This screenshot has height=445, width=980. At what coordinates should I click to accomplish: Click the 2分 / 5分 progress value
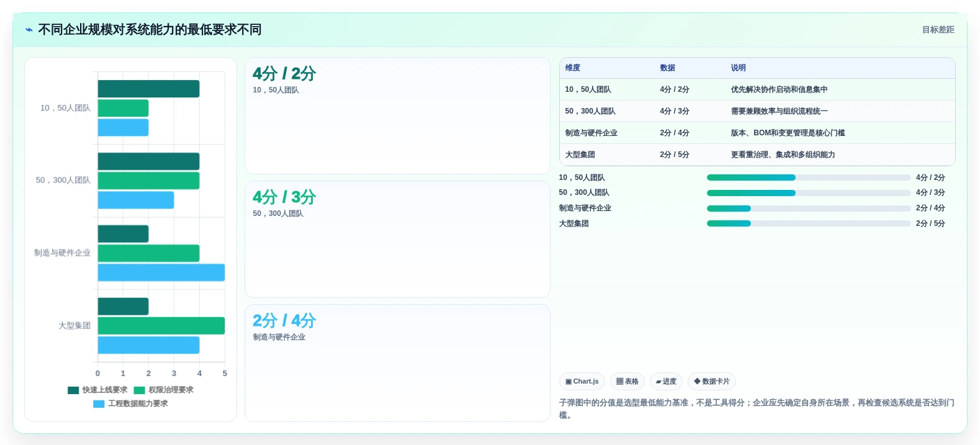[930, 223]
